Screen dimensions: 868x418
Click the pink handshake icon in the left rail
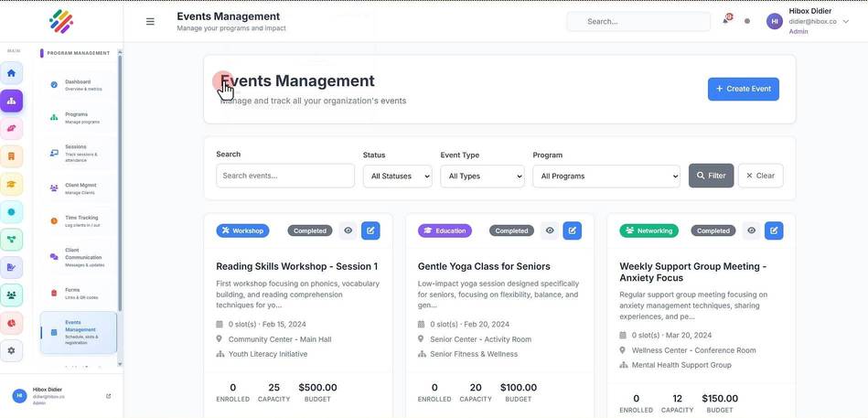(11, 128)
